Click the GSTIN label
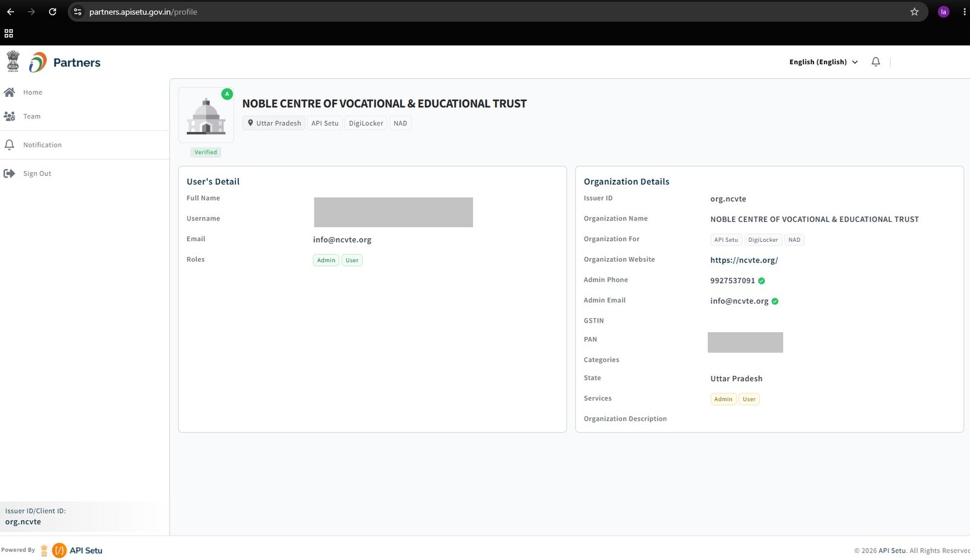This screenshot has height=560, width=970. click(594, 321)
